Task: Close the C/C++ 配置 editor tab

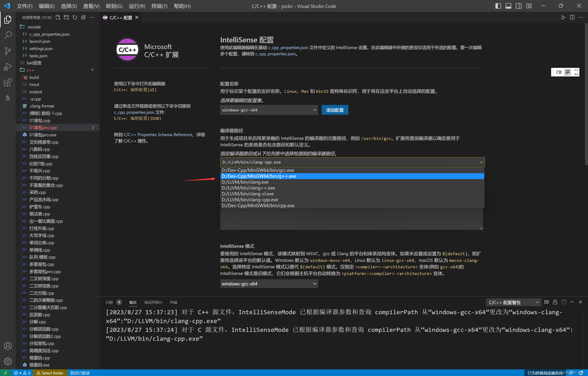Action: pyautogui.click(x=137, y=17)
